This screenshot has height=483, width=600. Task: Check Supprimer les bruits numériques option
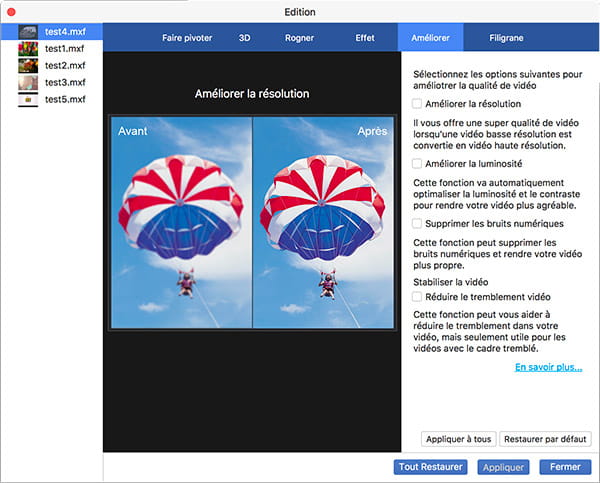coord(417,223)
